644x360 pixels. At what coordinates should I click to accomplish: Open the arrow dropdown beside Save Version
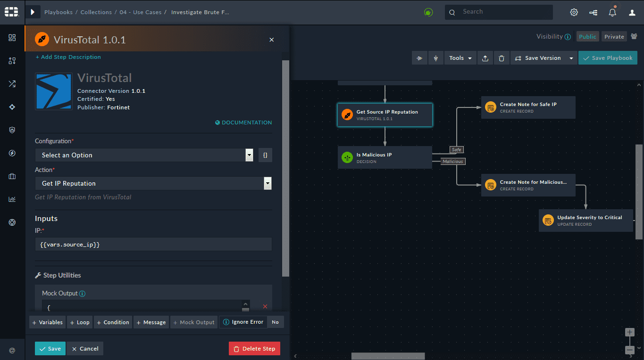point(571,58)
